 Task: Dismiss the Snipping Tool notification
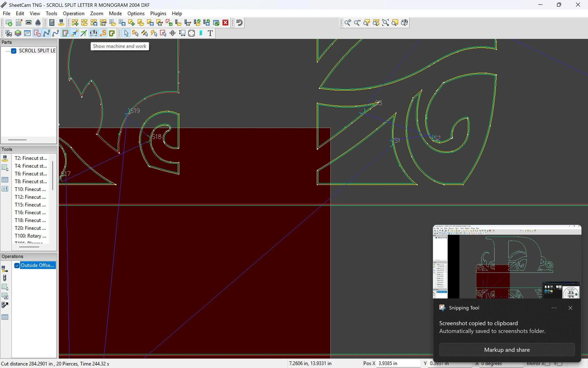[570, 308]
